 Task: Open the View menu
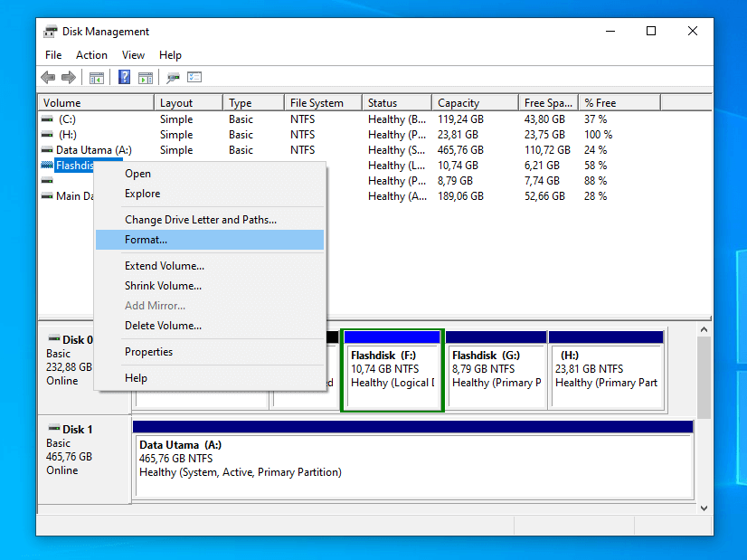[x=133, y=55]
